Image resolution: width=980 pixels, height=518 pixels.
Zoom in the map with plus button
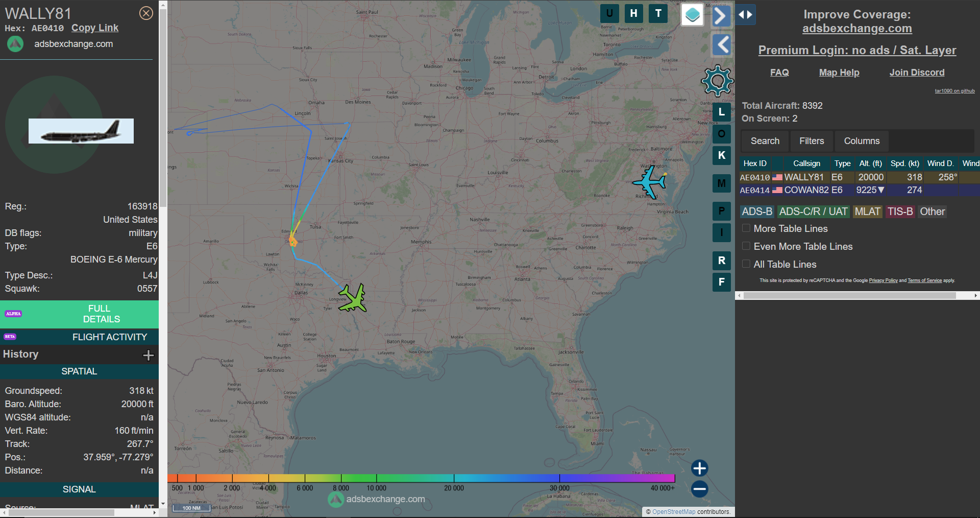tap(700, 468)
